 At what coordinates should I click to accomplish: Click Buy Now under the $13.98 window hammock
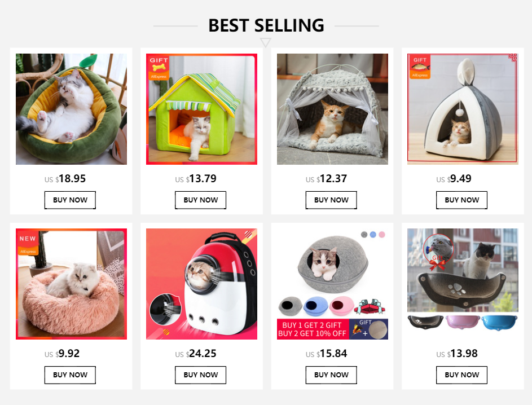click(462, 375)
